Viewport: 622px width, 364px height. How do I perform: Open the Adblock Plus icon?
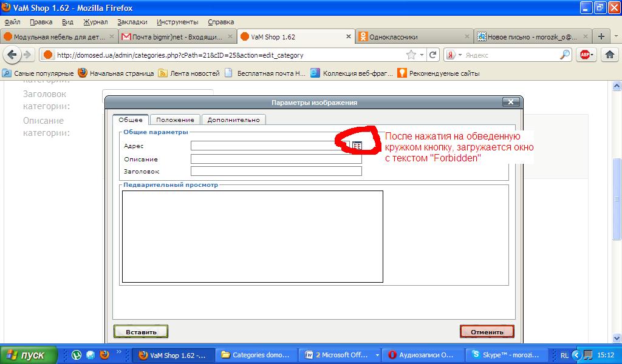coord(586,55)
